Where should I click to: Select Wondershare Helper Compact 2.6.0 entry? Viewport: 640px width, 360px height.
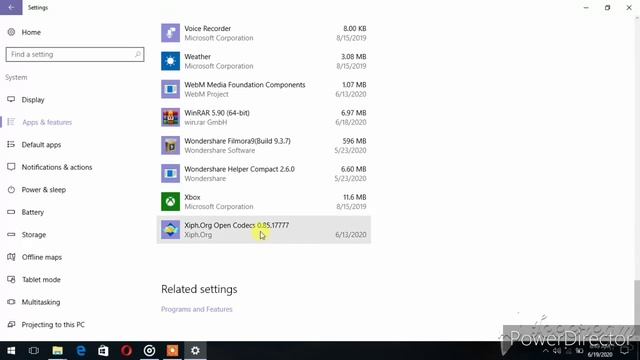click(264, 174)
